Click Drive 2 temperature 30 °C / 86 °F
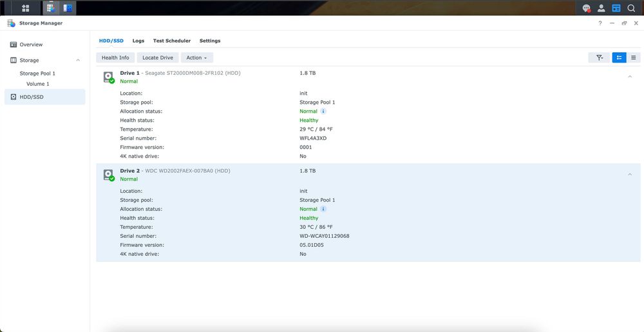Screen dimensions: 644x332 [316, 227]
